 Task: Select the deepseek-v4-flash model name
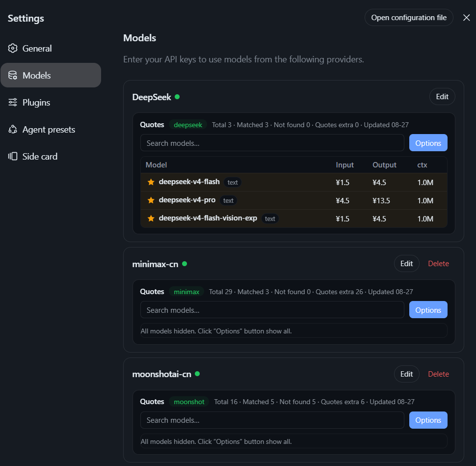click(189, 182)
